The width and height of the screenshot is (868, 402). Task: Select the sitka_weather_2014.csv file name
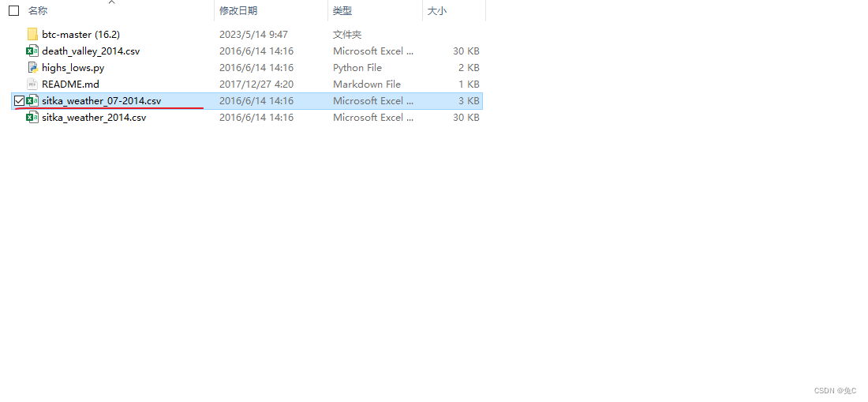(x=94, y=118)
